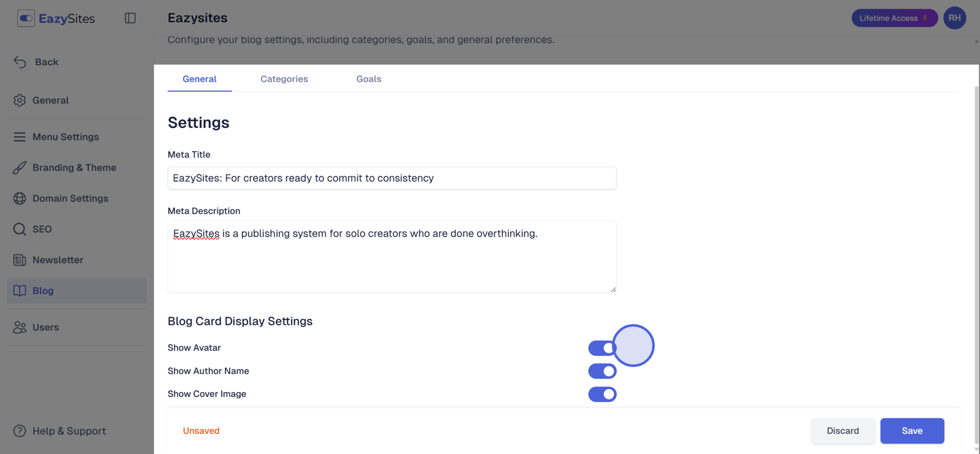This screenshot has height=454, width=980.
Task: Click the Eazysites page title
Action: click(197, 18)
